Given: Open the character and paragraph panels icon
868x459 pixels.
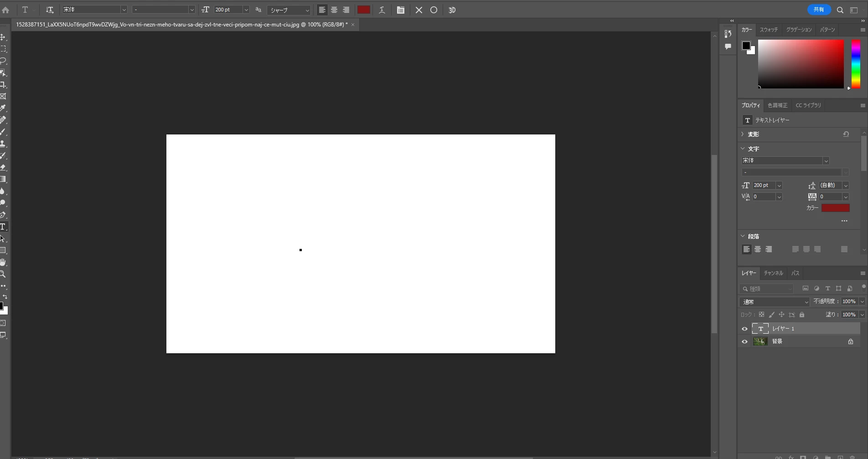Looking at the screenshot, I should coord(401,10).
